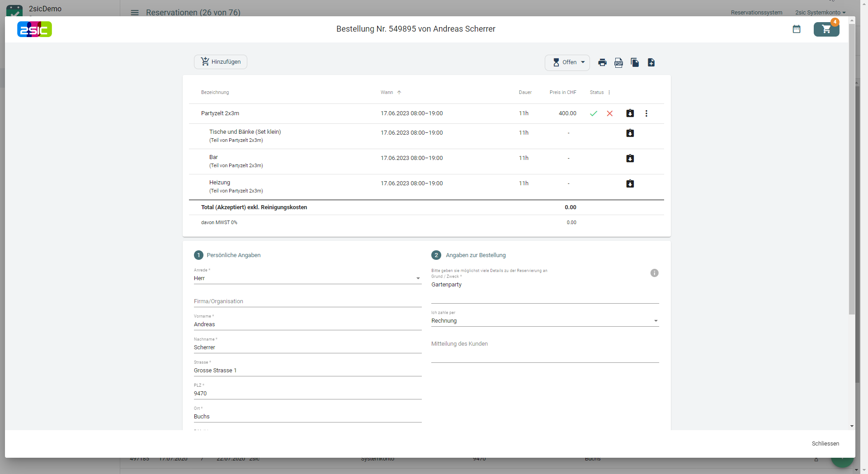Open the Ich zahle per dropdown
This screenshot has width=868, height=474.
[x=656, y=321]
